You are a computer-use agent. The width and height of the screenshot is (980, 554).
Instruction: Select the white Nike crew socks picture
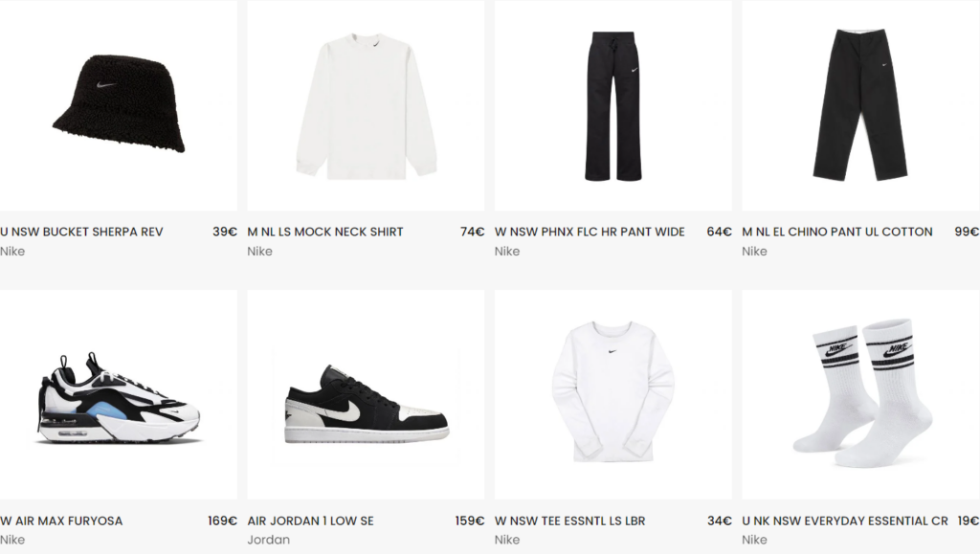click(860, 394)
